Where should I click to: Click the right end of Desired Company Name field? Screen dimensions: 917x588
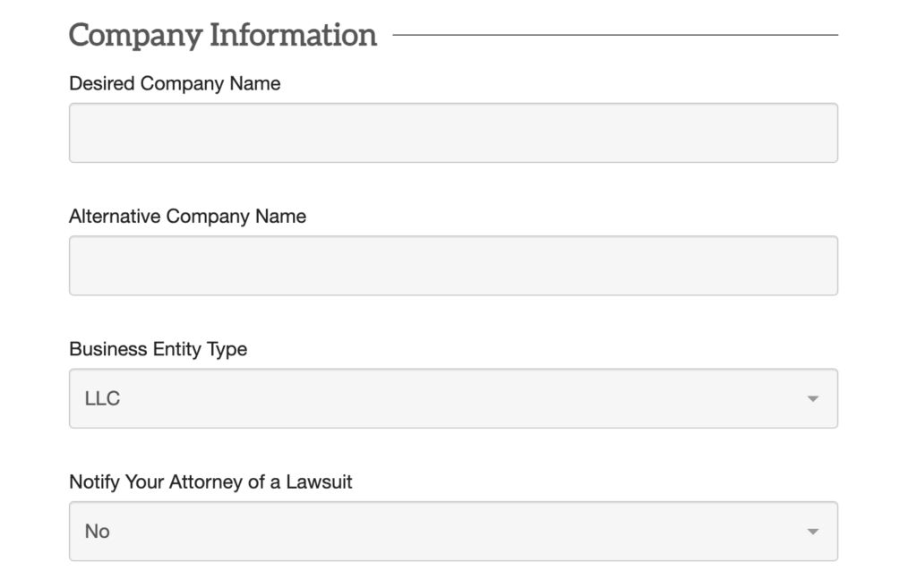click(824, 132)
